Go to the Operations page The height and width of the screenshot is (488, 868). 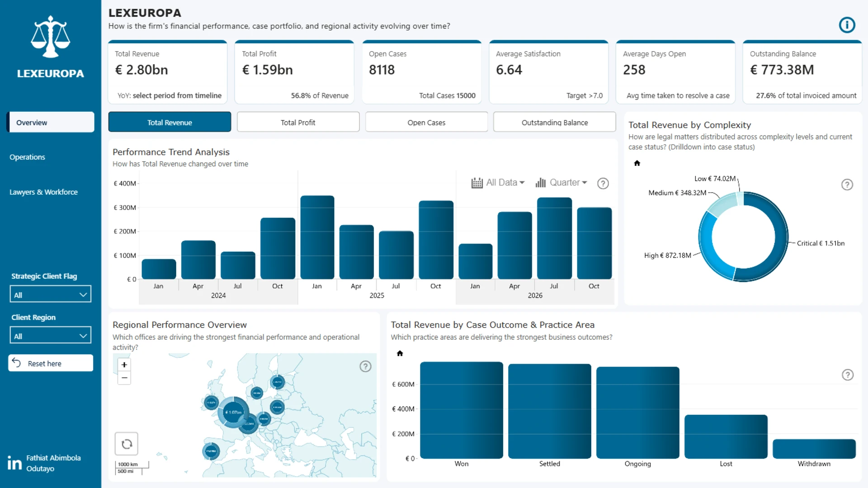[27, 157]
